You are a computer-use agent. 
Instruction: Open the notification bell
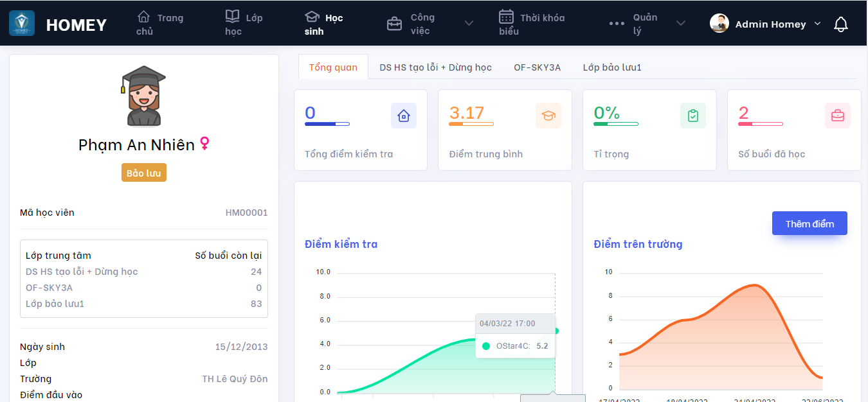click(840, 24)
